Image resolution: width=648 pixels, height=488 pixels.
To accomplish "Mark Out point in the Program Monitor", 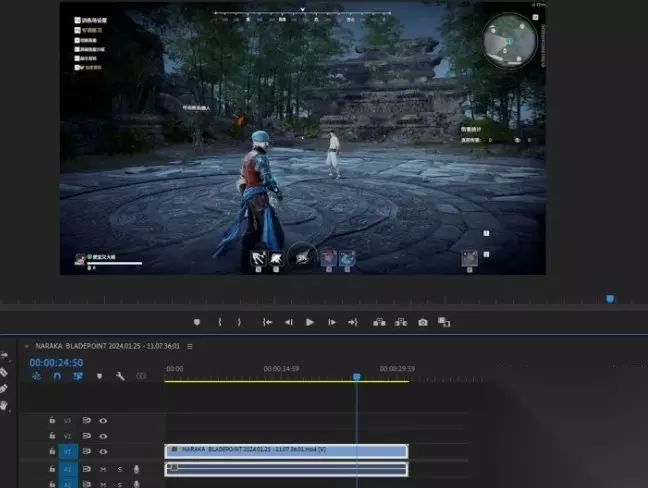I will (x=239, y=322).
